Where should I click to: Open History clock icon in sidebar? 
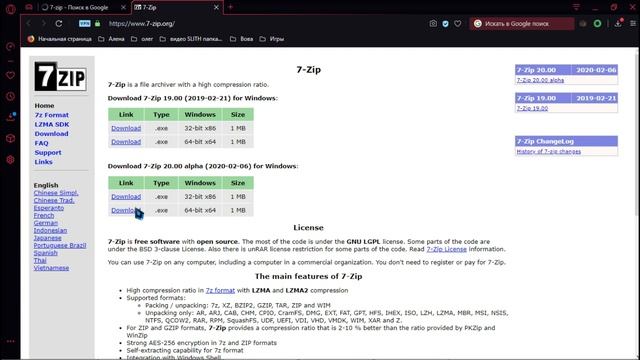point(11,96)
